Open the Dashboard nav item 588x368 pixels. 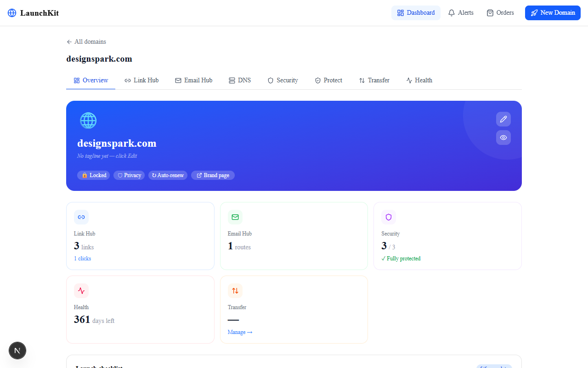coord(416,13)
